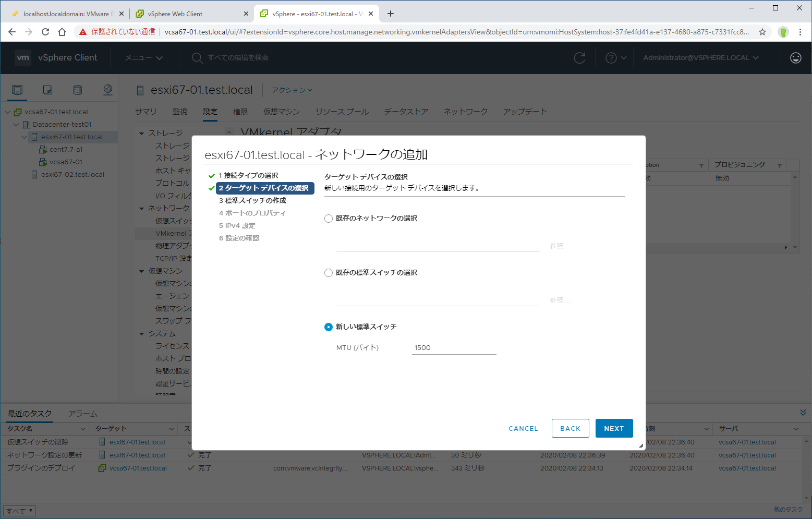
Task: Go to wizard step 1 Select connection type
Action: click(248, 176)
